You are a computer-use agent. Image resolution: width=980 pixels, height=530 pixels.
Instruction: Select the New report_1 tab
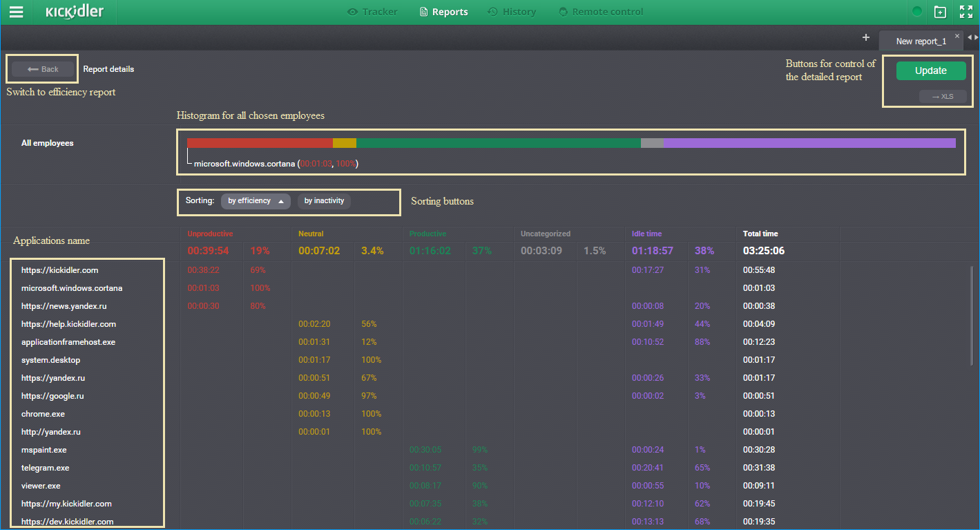coord(921,41)
